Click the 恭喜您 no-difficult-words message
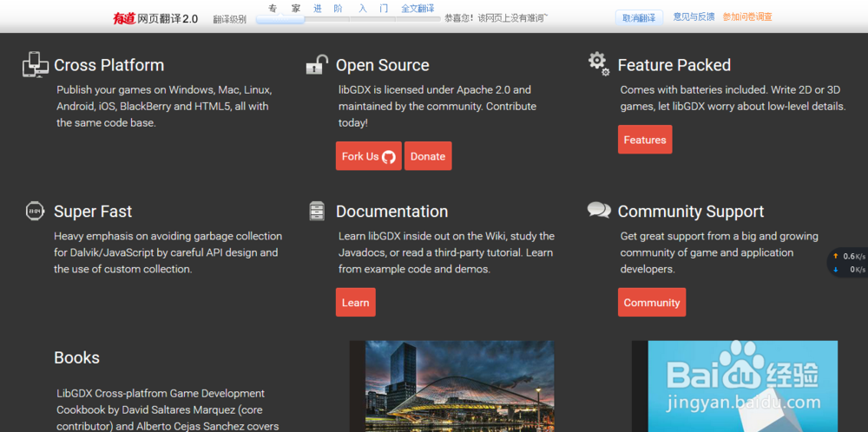 [x=496, y=17]
